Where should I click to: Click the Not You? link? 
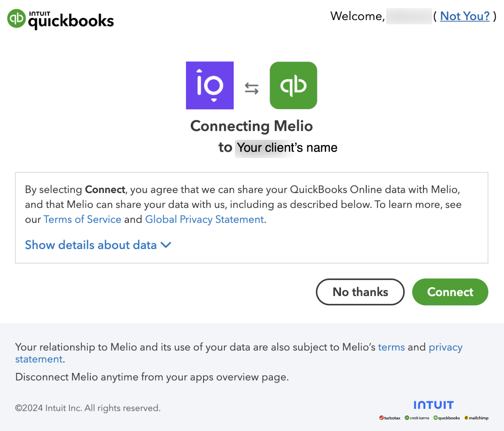(x=465, y=16)
